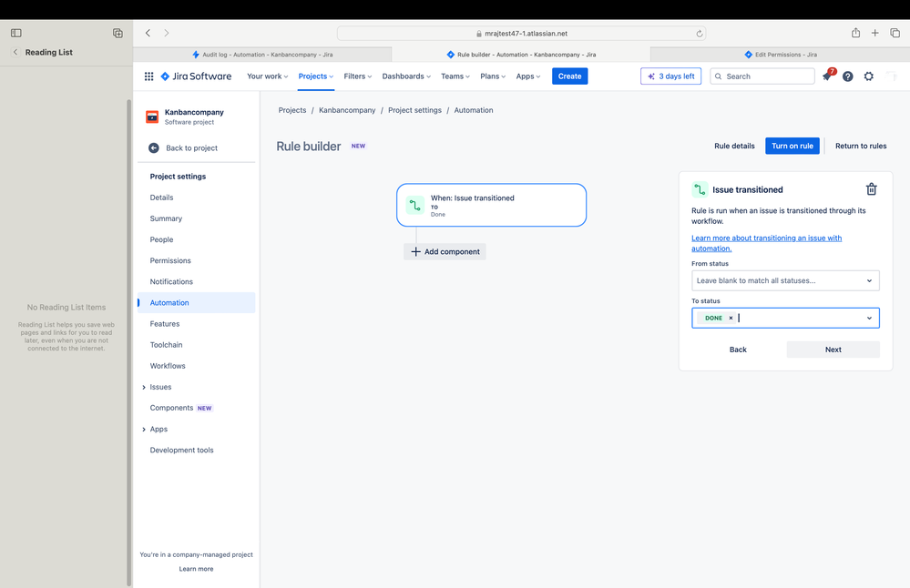Viewport: 910px width, 588px height.
Task: Expand the Apps section in the sidebar
Action: tap(144, 429)
